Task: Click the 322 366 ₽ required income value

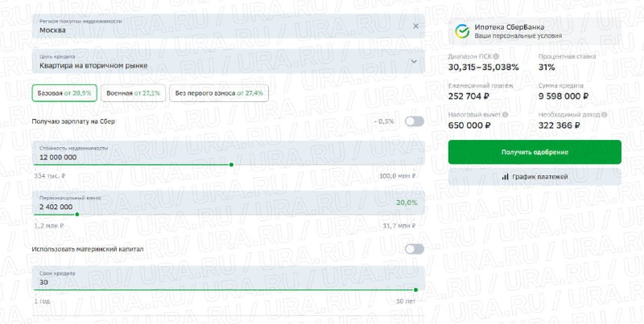Action: [x=559, y=125]
